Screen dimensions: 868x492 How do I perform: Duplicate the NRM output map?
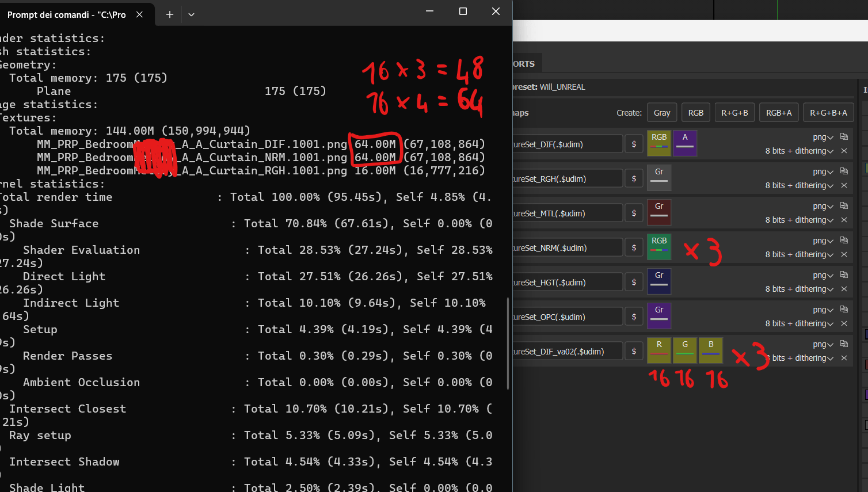(844, 241)
